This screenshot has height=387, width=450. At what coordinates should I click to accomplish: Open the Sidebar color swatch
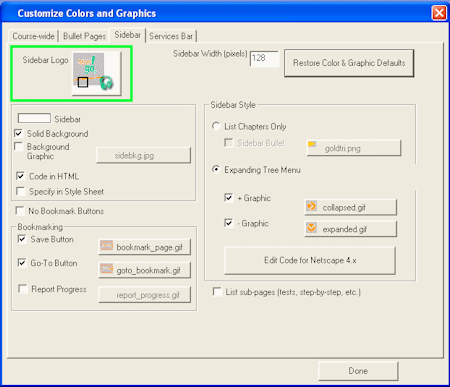click(x=34, y=118)
